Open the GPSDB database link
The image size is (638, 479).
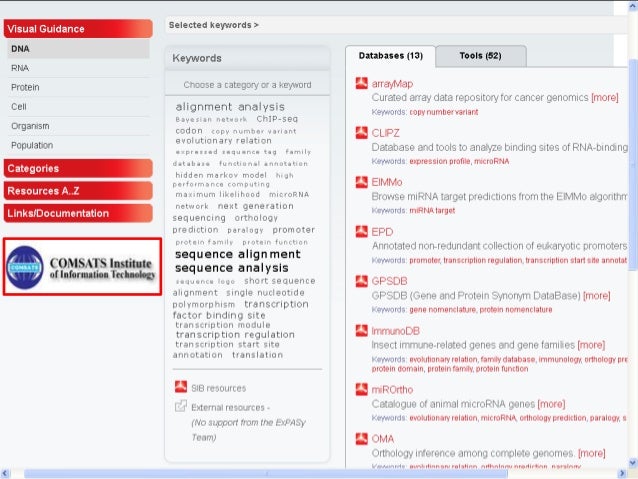(x=389, y=281)
